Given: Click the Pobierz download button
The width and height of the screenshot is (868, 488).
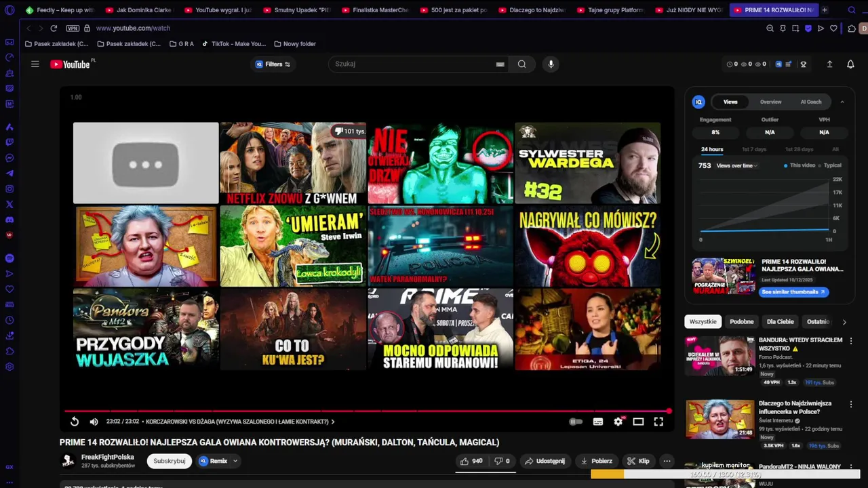Looking at the screenshot, I should point(596,461).
